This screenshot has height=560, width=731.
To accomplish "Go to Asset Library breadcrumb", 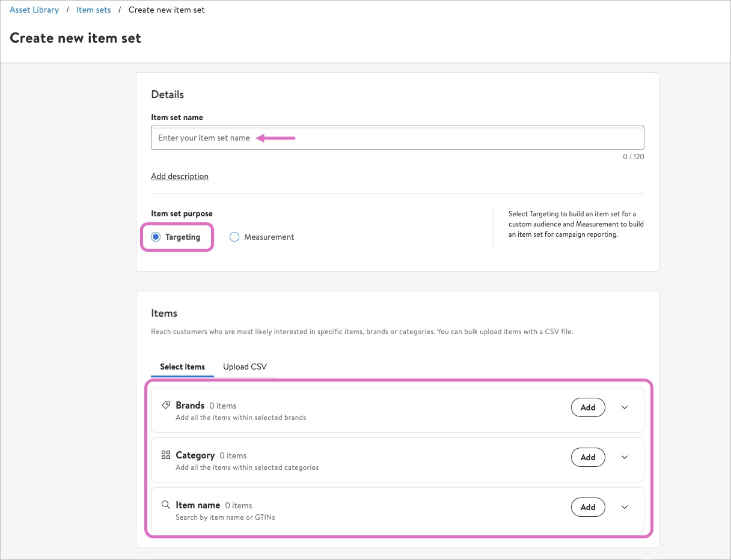I will 34,10.
